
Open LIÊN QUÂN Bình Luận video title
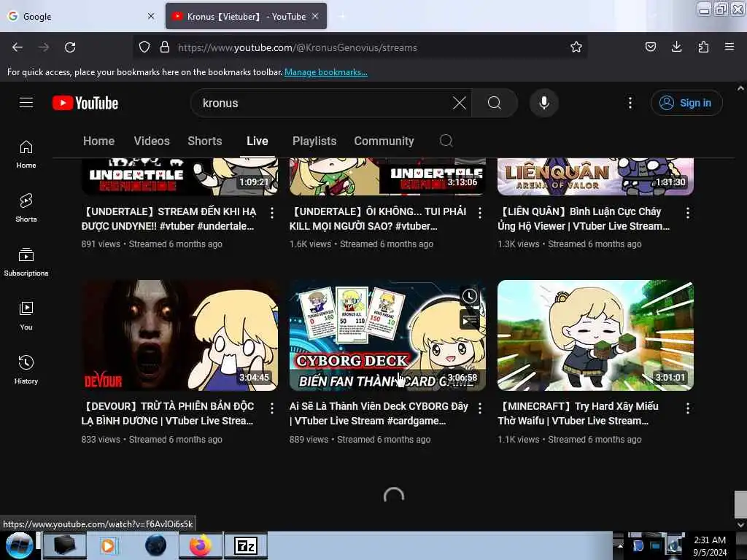584,219
